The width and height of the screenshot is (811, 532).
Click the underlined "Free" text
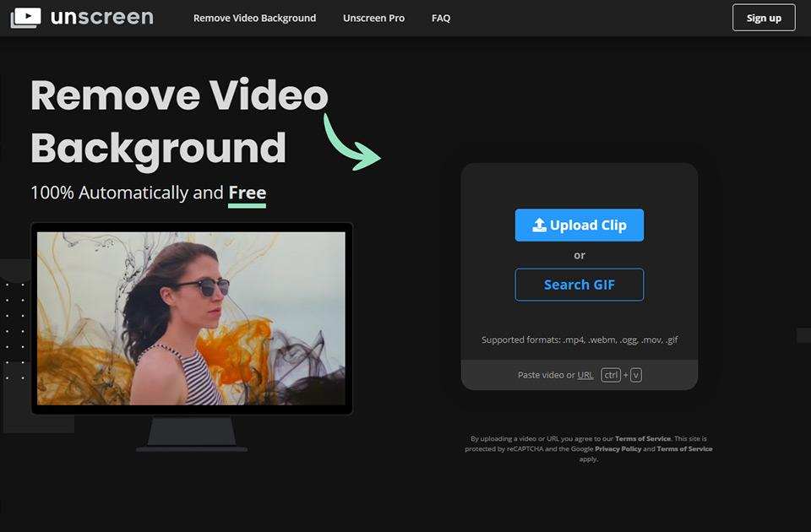[x=247, y=193]
